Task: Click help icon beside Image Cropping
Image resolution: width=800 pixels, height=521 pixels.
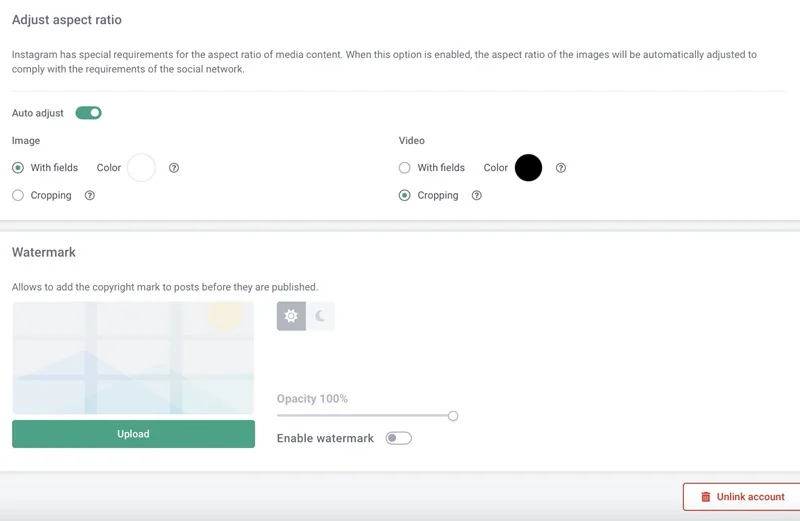Action: [x=90, y=196]
